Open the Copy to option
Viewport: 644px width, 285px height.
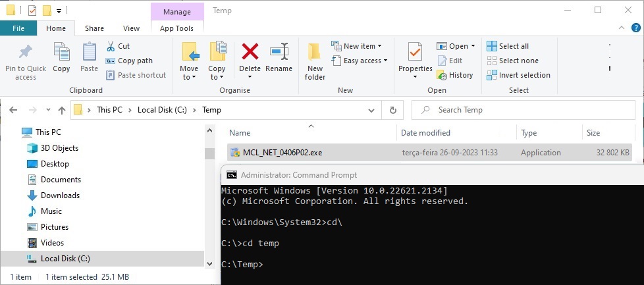click(217, 61)
